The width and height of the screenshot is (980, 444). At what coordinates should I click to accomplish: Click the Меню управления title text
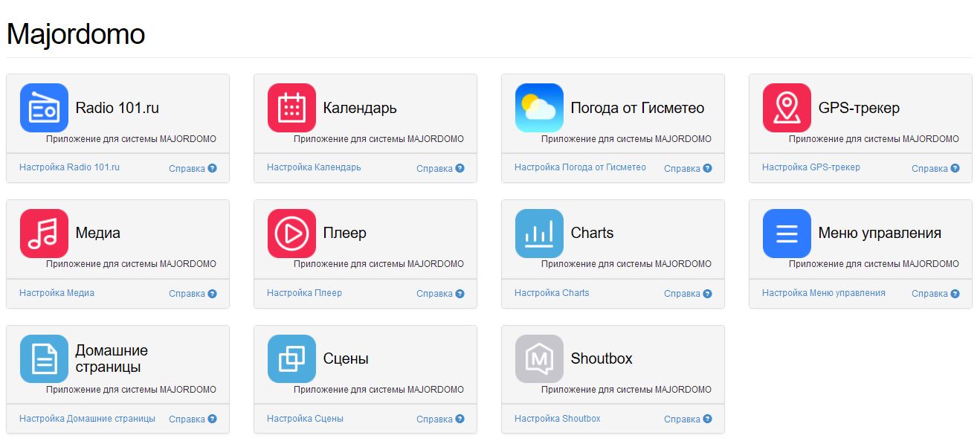[880, 233]
